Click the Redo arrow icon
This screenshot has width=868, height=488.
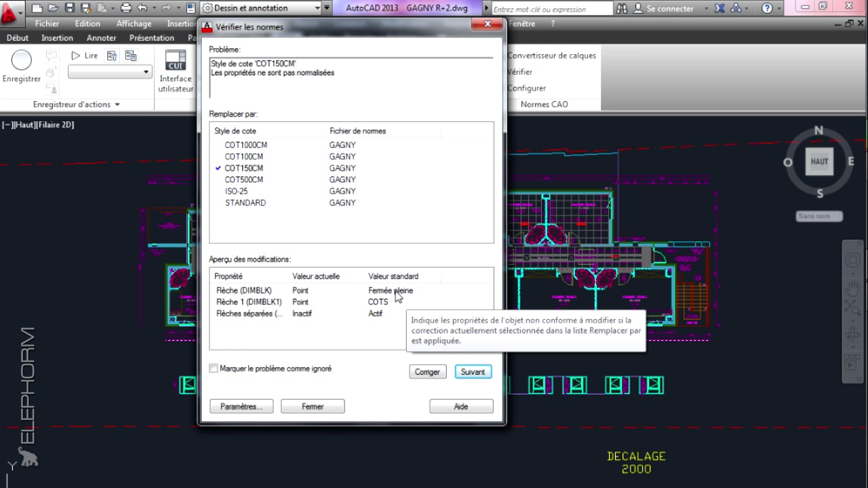[x=167, y=9]
